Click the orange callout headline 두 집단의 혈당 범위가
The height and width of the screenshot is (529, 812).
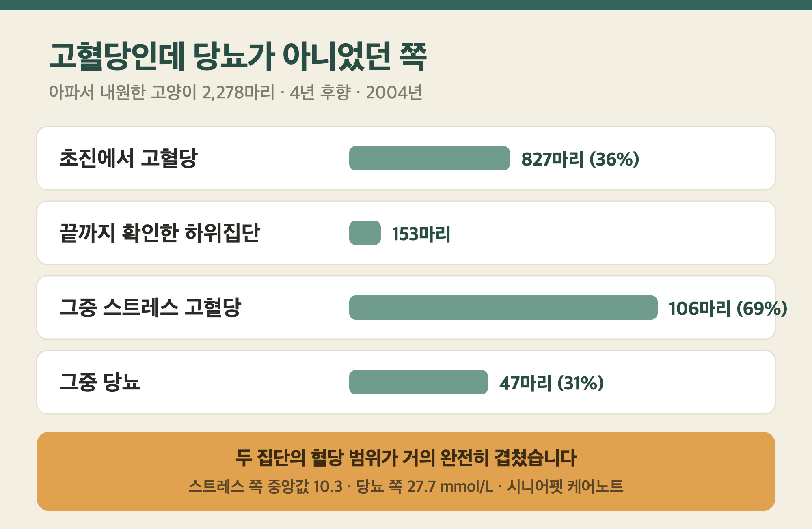(x=406, y=458)
